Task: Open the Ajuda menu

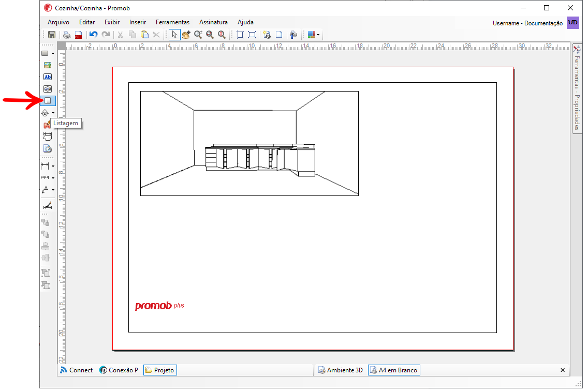Action: coord(246,22)
